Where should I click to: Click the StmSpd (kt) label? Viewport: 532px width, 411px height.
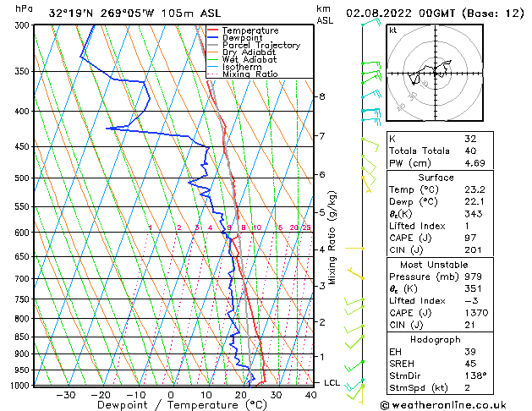(419, 388)
